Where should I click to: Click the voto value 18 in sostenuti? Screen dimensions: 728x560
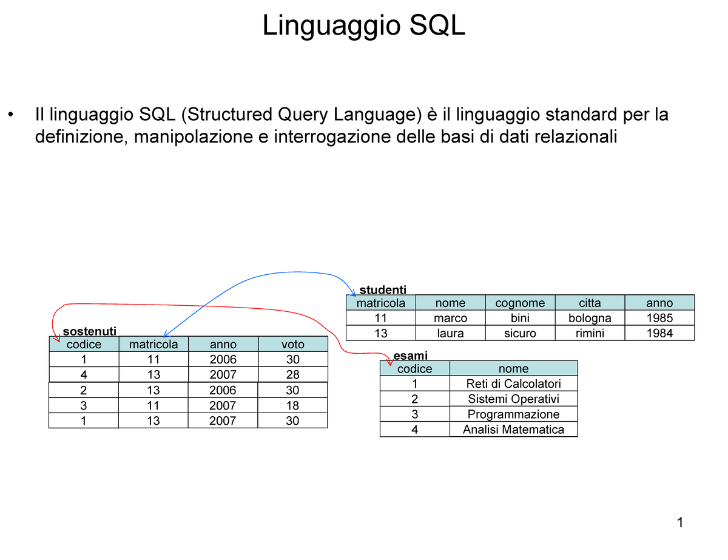coord(293,405)
